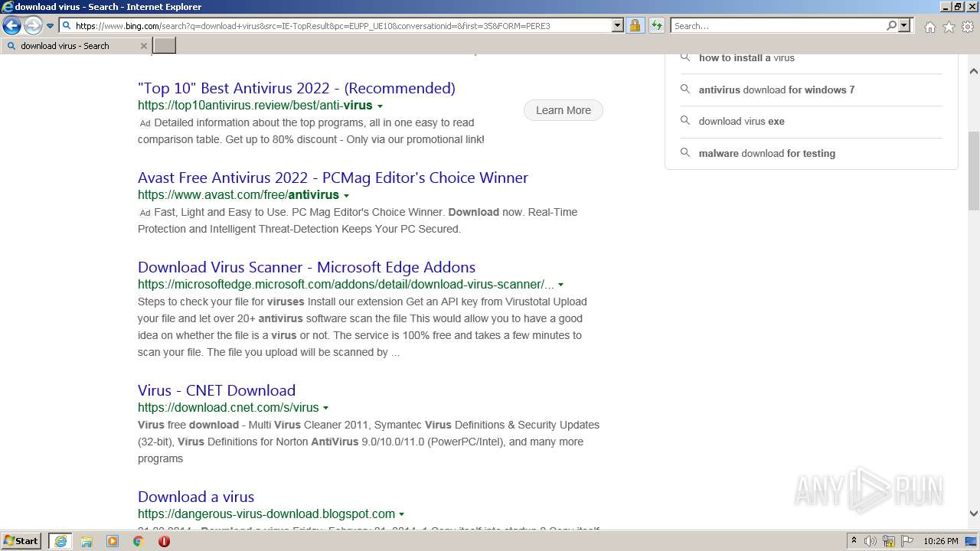
Task: Expand the dangerous-virus-download.blogspot.com dropdown arrow
Action: [x=401, y=515]
